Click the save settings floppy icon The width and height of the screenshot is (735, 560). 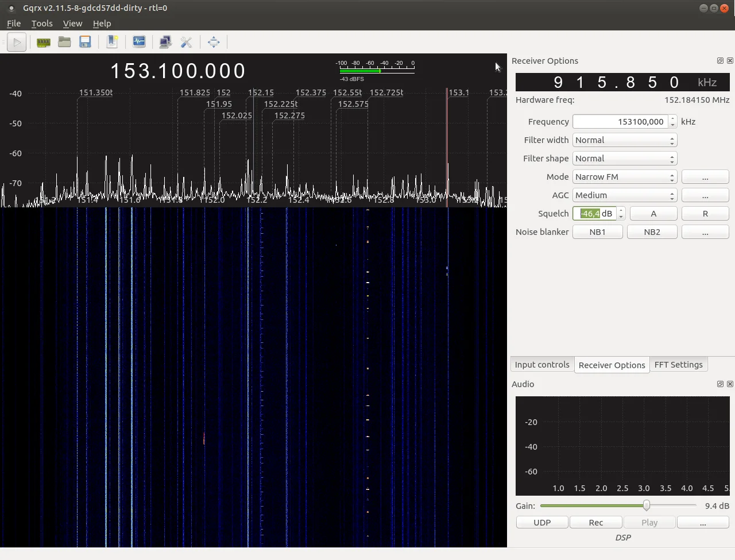pos(85,42)
